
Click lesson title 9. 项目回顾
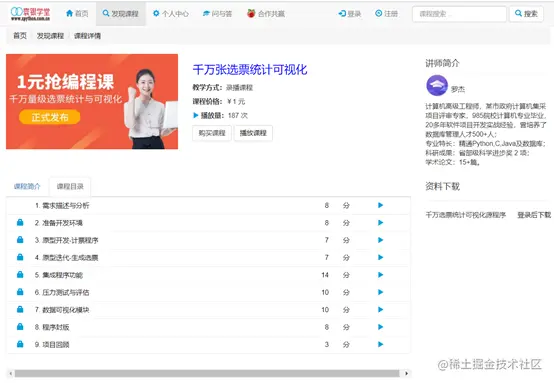pos(52,344)
